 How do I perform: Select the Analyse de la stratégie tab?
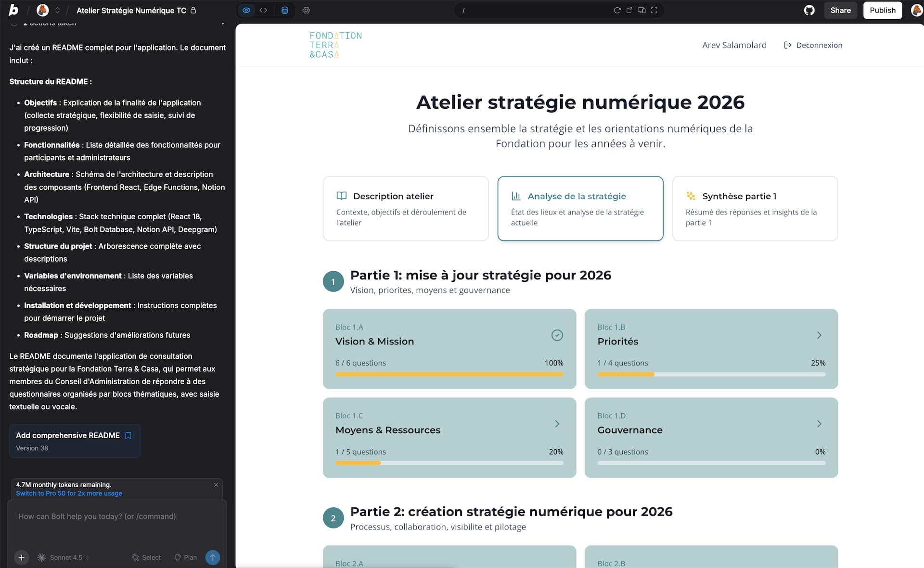[x=580, y=208]
